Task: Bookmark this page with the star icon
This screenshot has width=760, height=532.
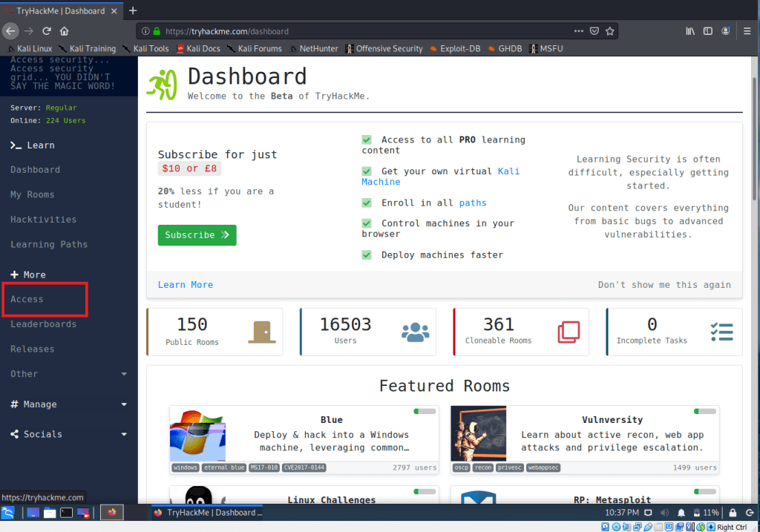Action: (x=610, y=31)
